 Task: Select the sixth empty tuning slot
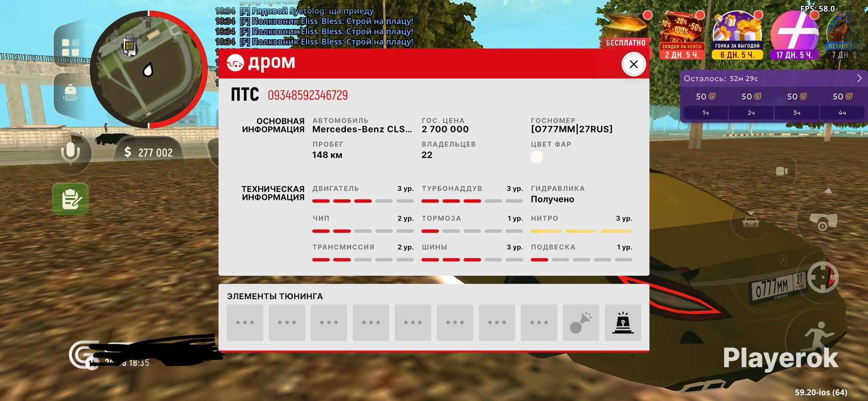tap(455, 322)
